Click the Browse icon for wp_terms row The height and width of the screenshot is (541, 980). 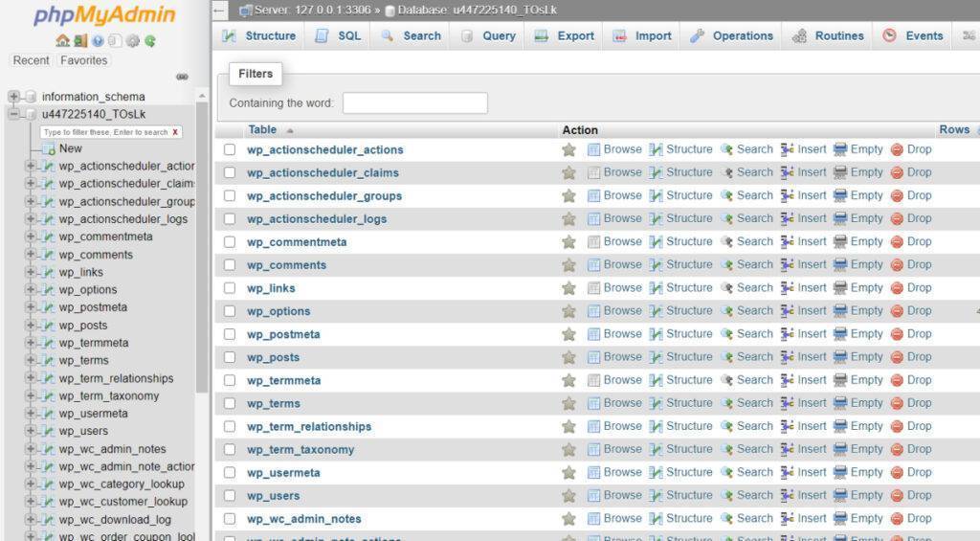pos(593,403)
